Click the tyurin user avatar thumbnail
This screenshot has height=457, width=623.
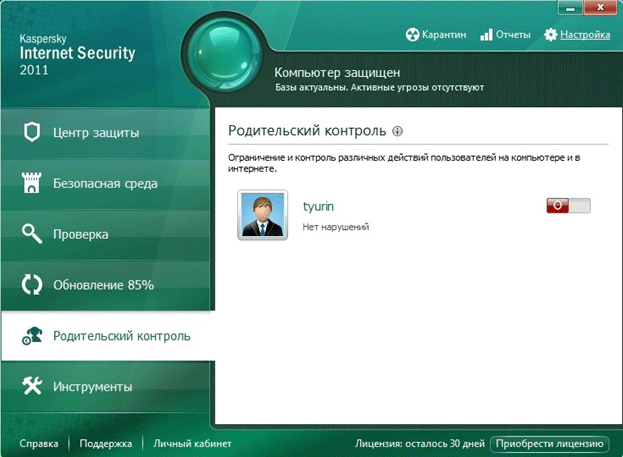tap(263, 215)
